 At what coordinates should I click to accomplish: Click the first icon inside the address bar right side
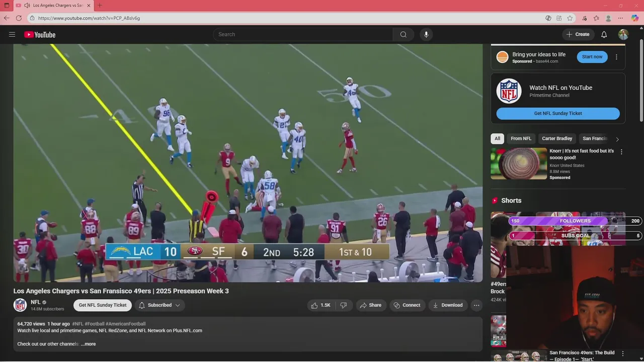(x=548, y=18)
